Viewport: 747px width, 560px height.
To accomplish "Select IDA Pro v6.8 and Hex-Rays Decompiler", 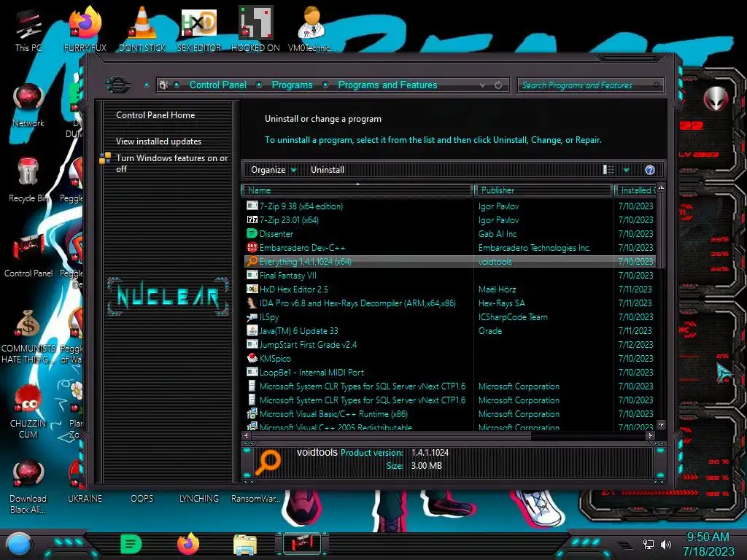I will tap(449, 303).
